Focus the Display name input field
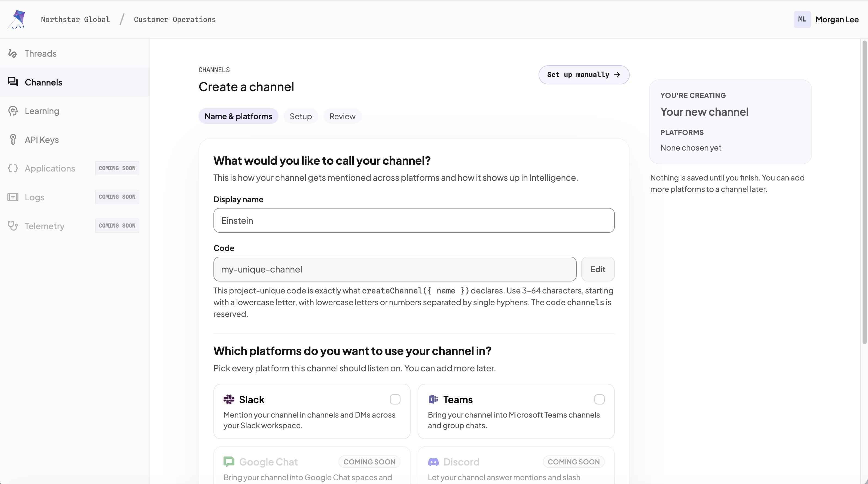The height and width of the screenshot is (484, 868). [414, 220]
